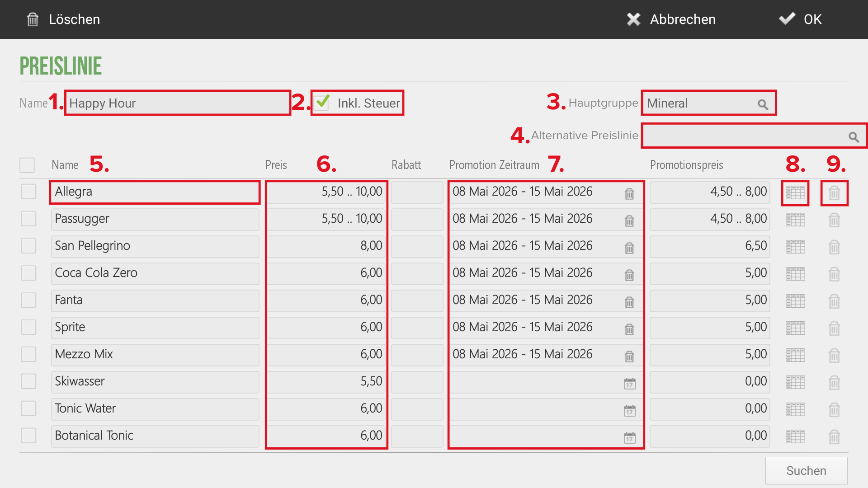Open price table icon for Mezzo Mix

(x=795, y=356)
